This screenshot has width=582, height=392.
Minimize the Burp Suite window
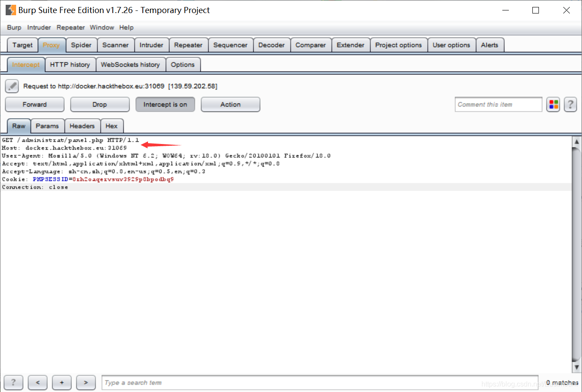[x=505, y=10]
